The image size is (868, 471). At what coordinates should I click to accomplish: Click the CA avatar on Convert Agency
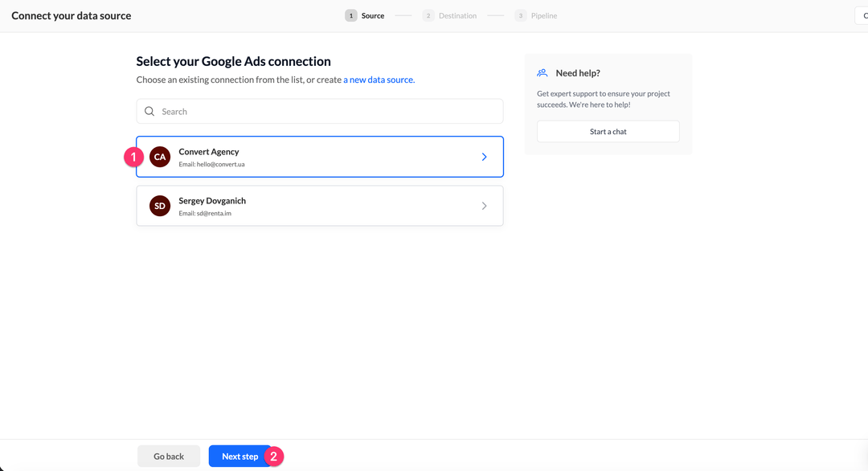(159, 157)
